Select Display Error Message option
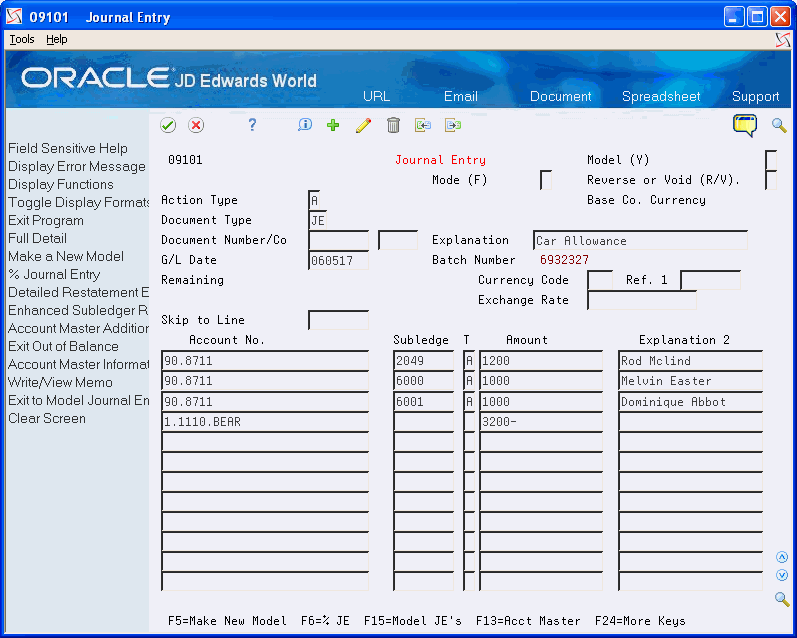Screen dimensions: 797x638 point(77,167)
